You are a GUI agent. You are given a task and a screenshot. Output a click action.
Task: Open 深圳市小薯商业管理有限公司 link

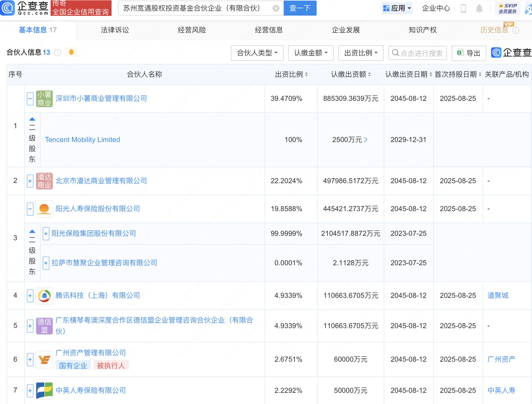(101, 99)
